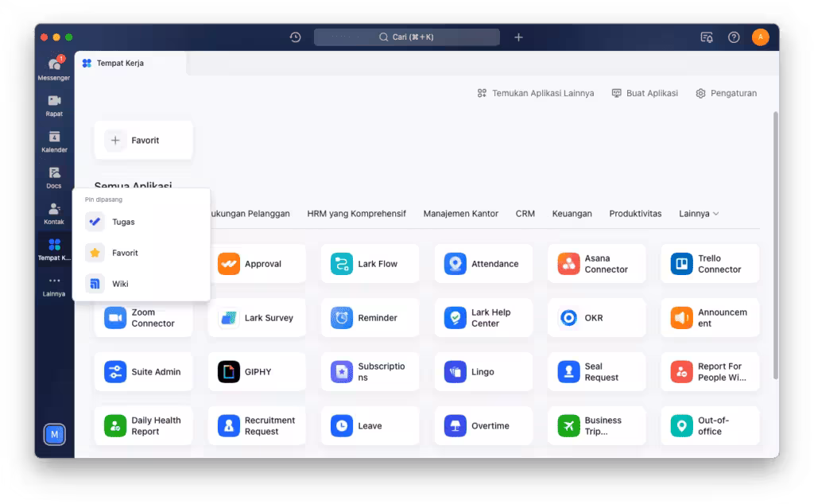
Task: Open the Suite Admin app
Action: pos(144,372)
